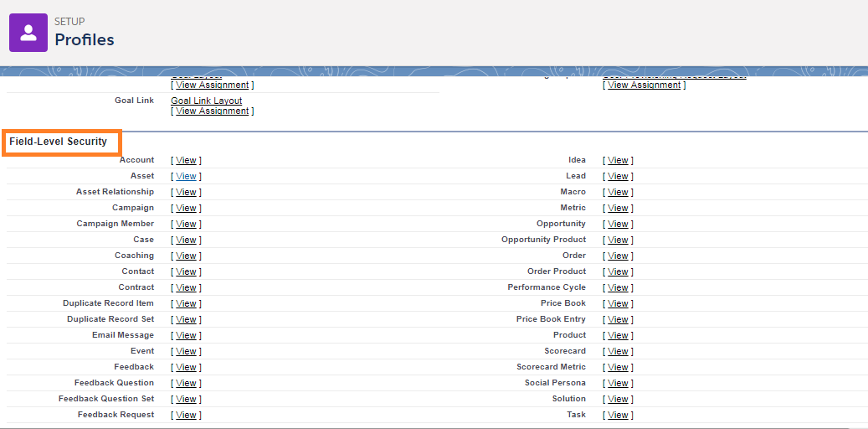Click the Profiles page title
Screen dimensions: 868x429
(85, 39)
